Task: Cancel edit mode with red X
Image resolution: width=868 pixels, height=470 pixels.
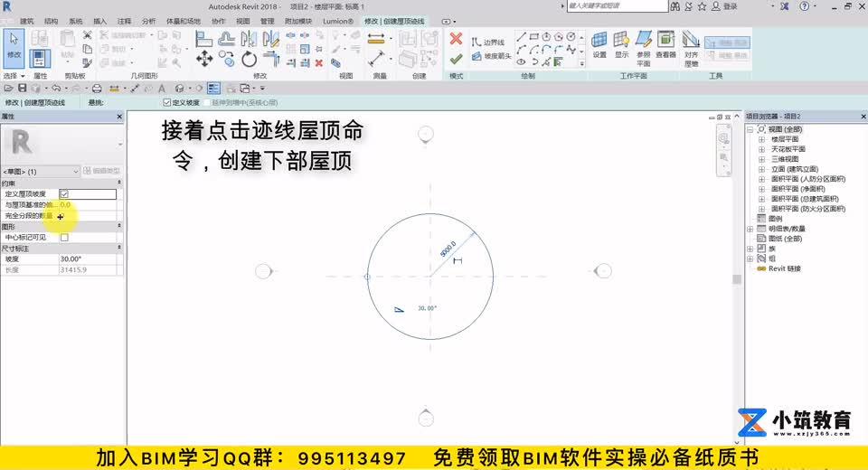Action: tap(456, 38)
